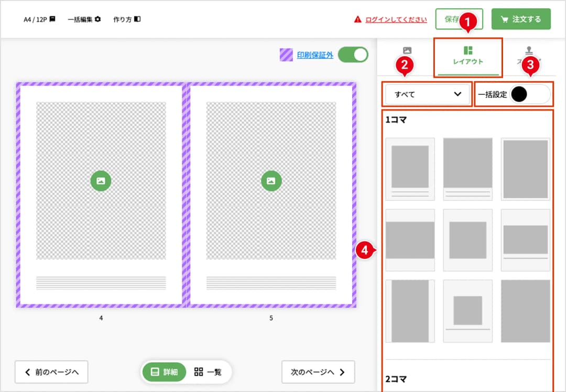Viewport: 566px width, 392px height.
Task: Open the stamp tab icon
Action: coord(529,51)
